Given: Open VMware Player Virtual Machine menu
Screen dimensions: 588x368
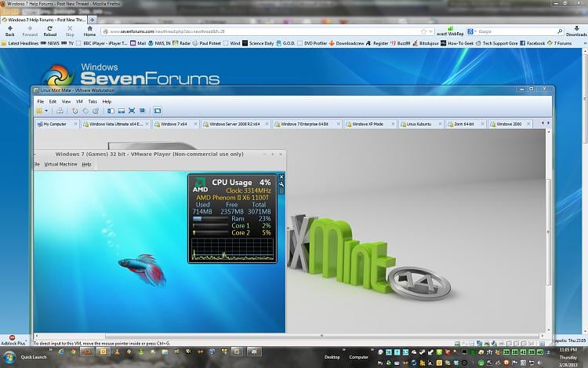Looking at the screenshot, I should pos(60,164).
